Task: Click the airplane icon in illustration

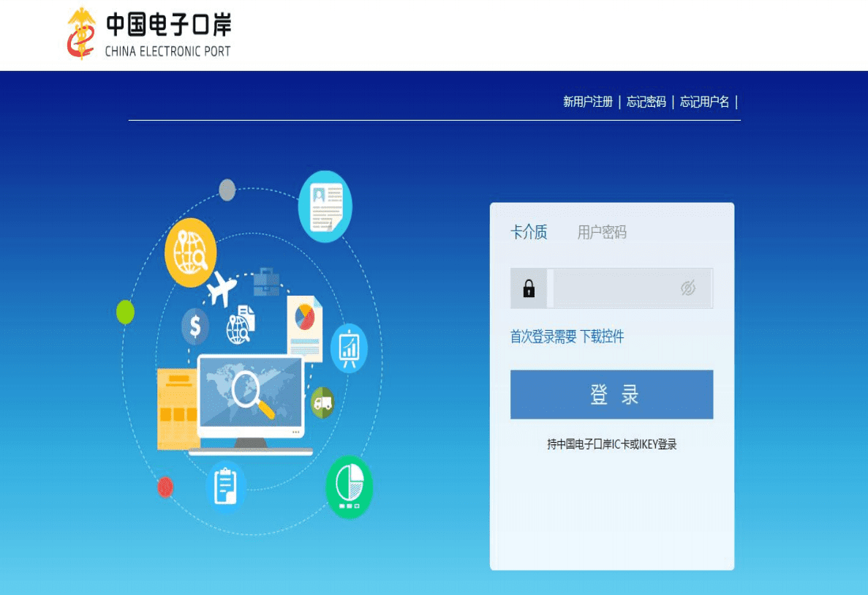Action: coord(221,288)
